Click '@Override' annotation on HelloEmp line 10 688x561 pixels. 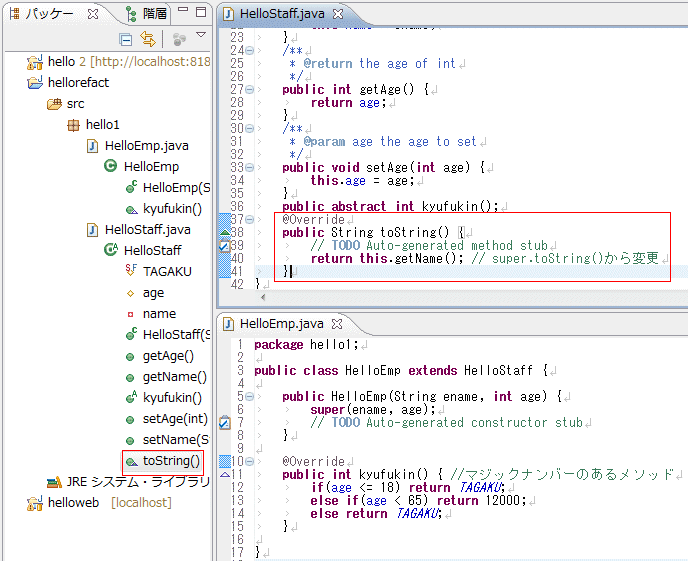point(313,461)
